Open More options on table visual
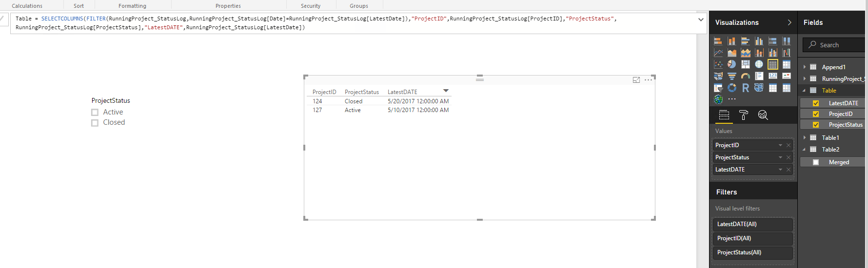 [648, 80]
